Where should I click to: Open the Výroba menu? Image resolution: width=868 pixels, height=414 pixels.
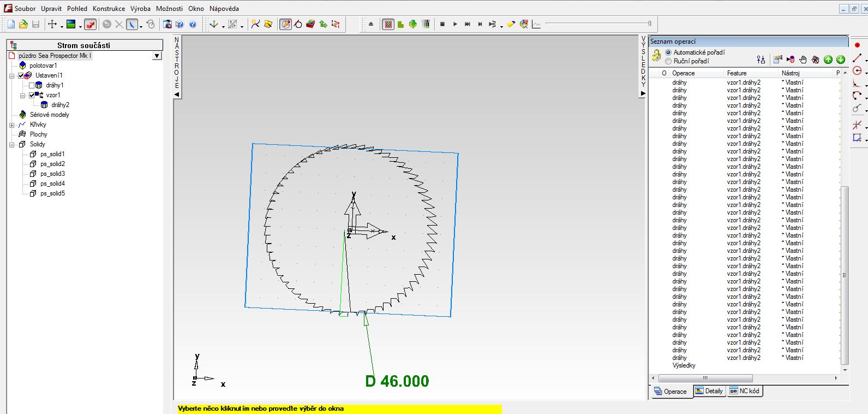(140, 9)
